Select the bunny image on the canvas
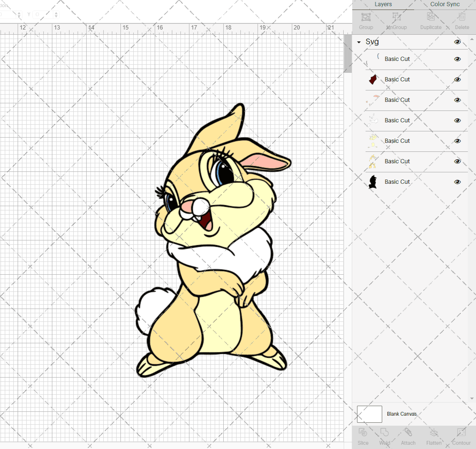The image size is (476, 449). 213,240
